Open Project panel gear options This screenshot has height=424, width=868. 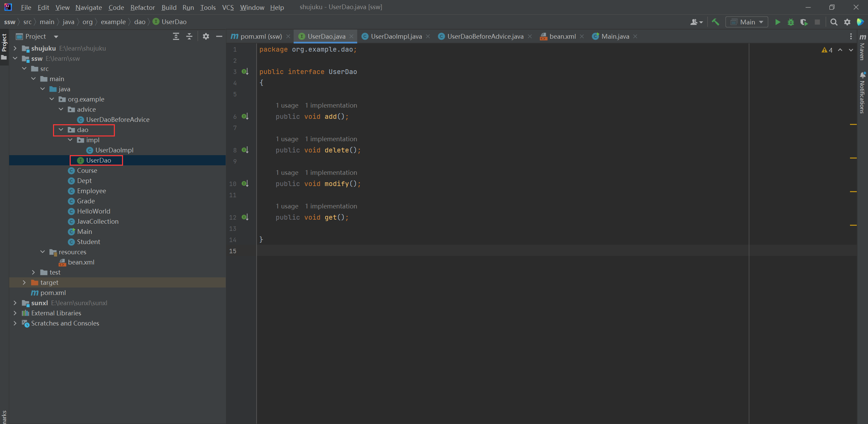tap(206, 36)
